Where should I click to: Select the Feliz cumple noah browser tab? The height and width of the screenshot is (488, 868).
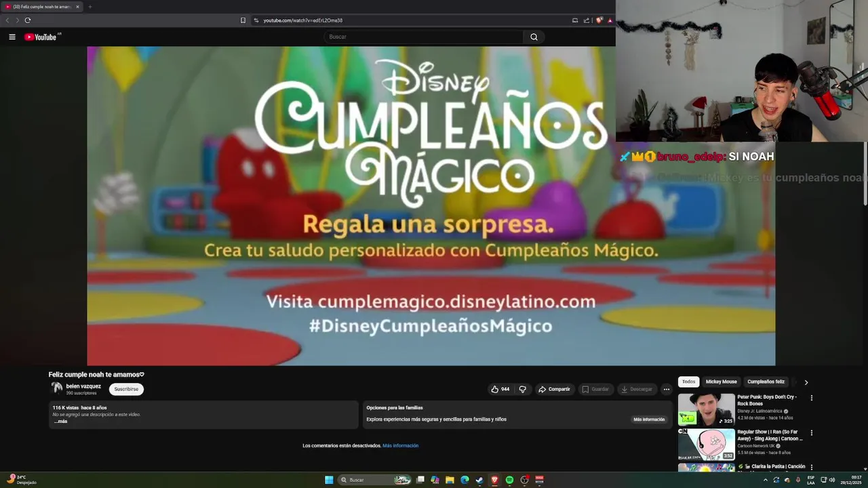(41, 7)
